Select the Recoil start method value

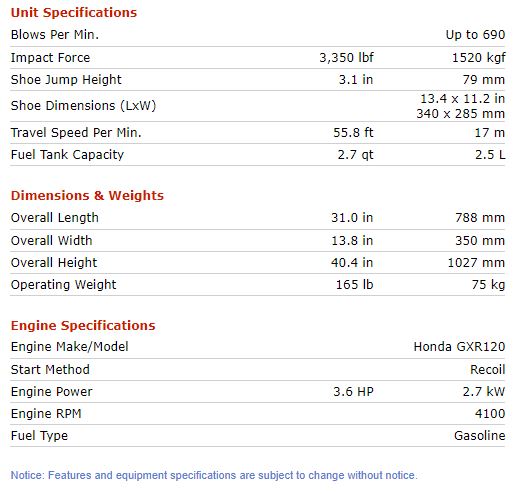[x=488, y=370]
